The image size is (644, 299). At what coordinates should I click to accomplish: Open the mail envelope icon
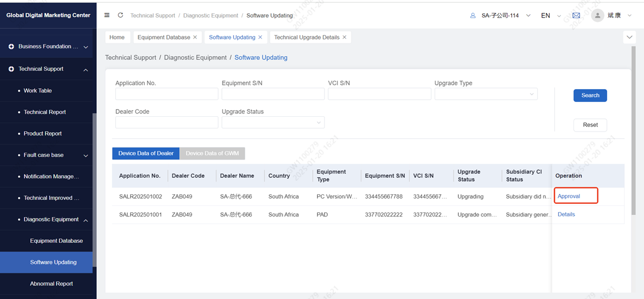(576, 15)
